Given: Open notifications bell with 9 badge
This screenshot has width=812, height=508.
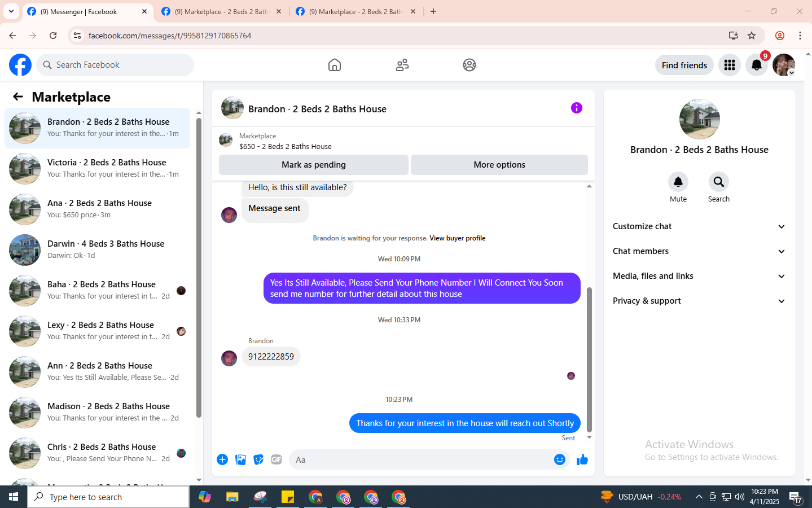Looking at the screenshot, I should [x=757, y=65].
